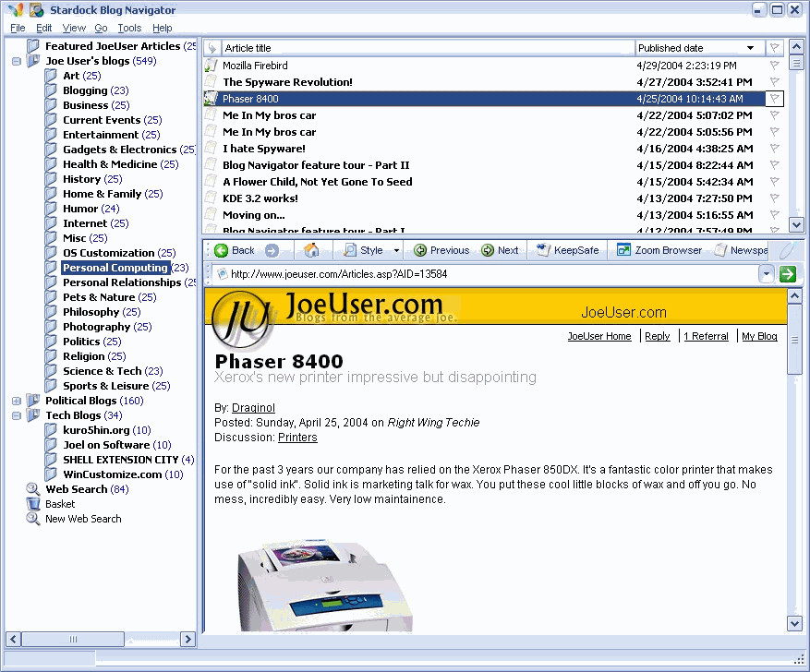The width and height of the screenshot is (810, 672).
Task: Open the Mozilla Firebird article icon
Action: click(x=211, y=66)
